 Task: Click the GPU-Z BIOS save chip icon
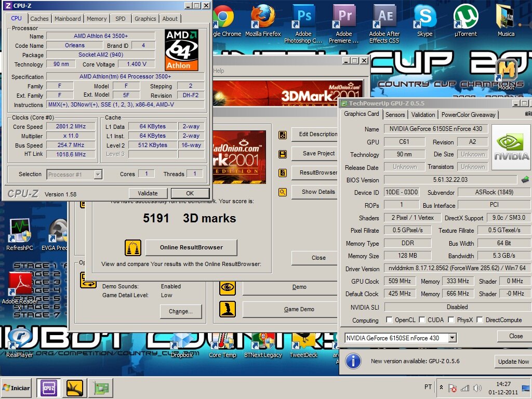pos(525,180)
